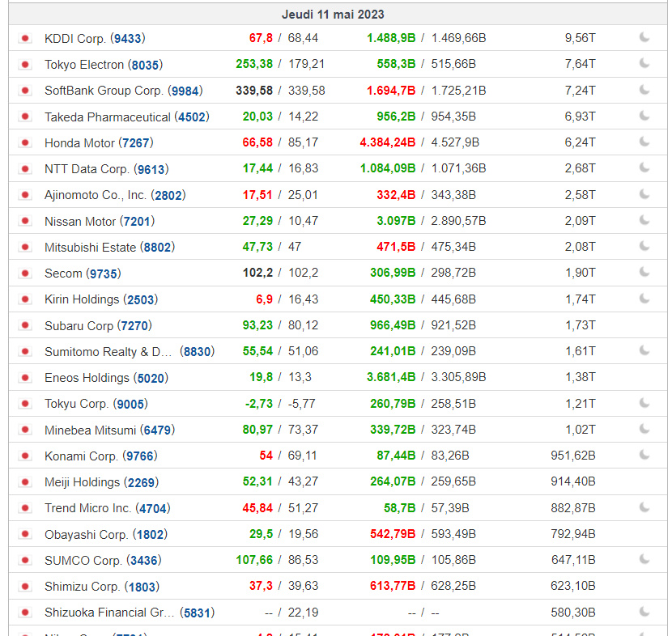The image size is (672, 636).
Task: Select Tokyo Electron's EPS 253,38
Action: pos(254,64)
